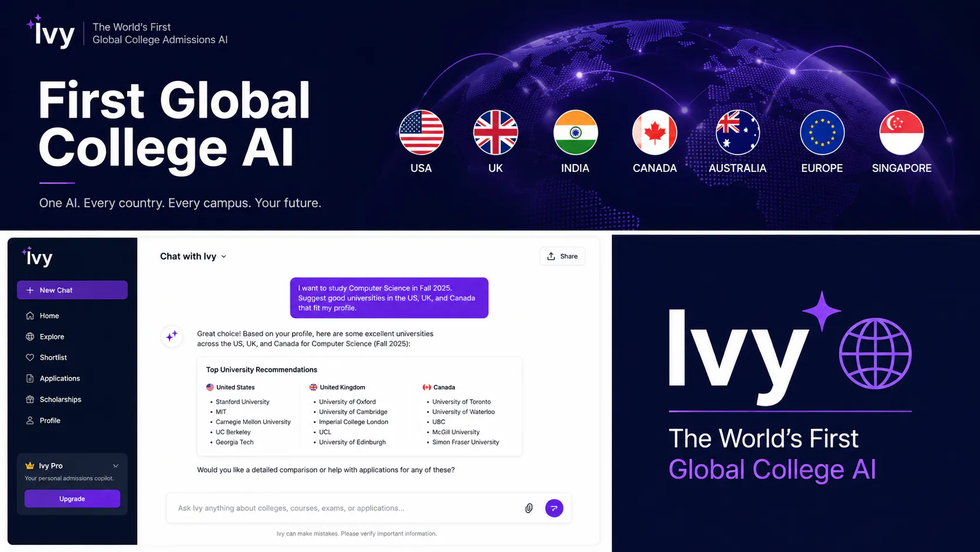
Task: Click Ivy's sparkle avatar beside the reply
Action: tap(172, 336)
